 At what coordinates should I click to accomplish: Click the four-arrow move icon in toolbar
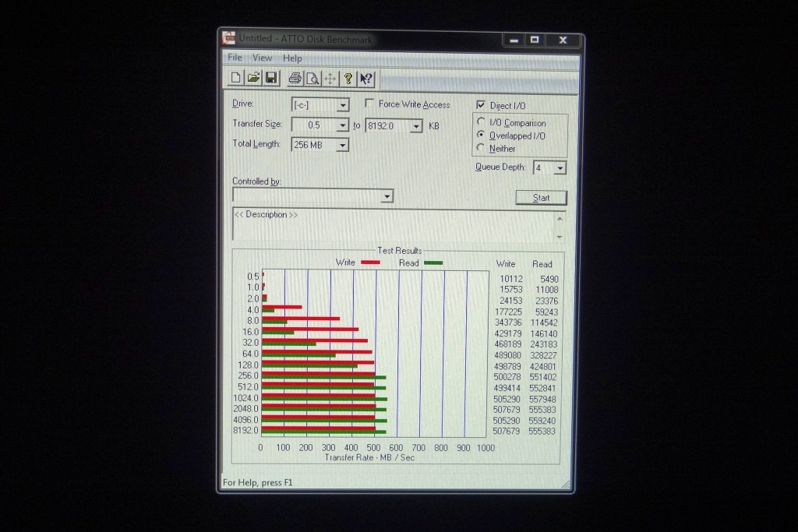click(330, 78)
